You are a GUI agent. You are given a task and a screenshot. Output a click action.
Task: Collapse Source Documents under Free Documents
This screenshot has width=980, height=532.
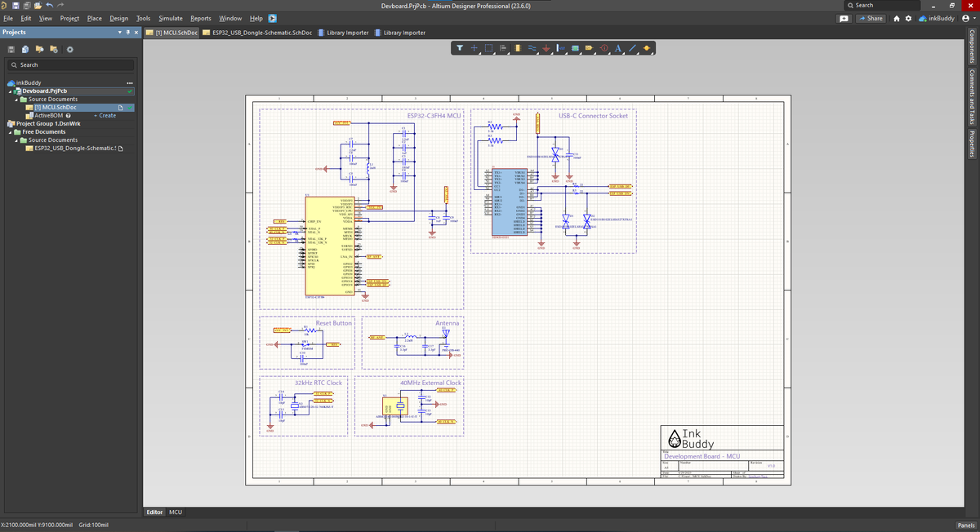pyautogui.click(x=16, y=140)
